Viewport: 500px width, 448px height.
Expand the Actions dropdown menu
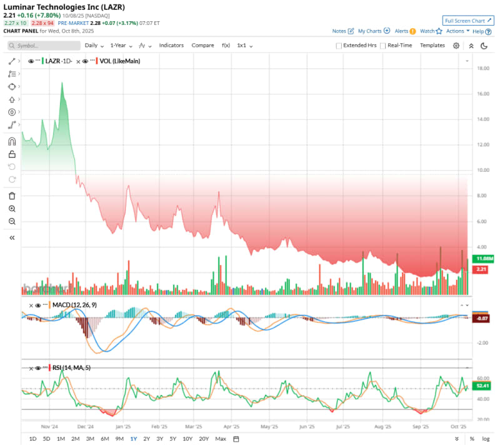[x=457, y=31]
